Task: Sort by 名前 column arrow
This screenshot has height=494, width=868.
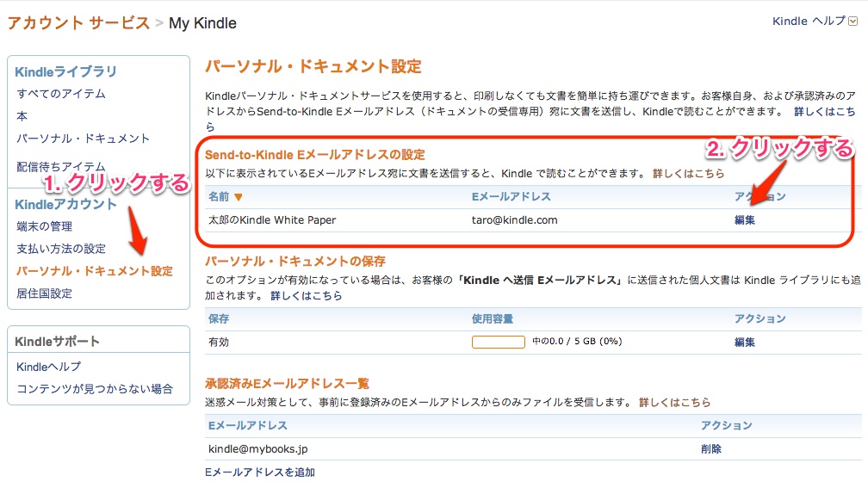Action: (238, 197)
